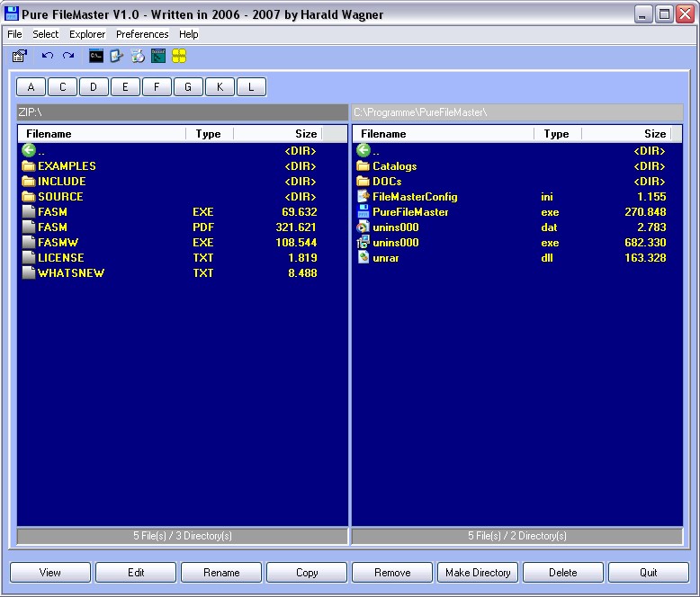This screenshot has width=700, height=597.
Task: Select the EXAMPLES folder in the left panel
Action: tap(66, 166)
